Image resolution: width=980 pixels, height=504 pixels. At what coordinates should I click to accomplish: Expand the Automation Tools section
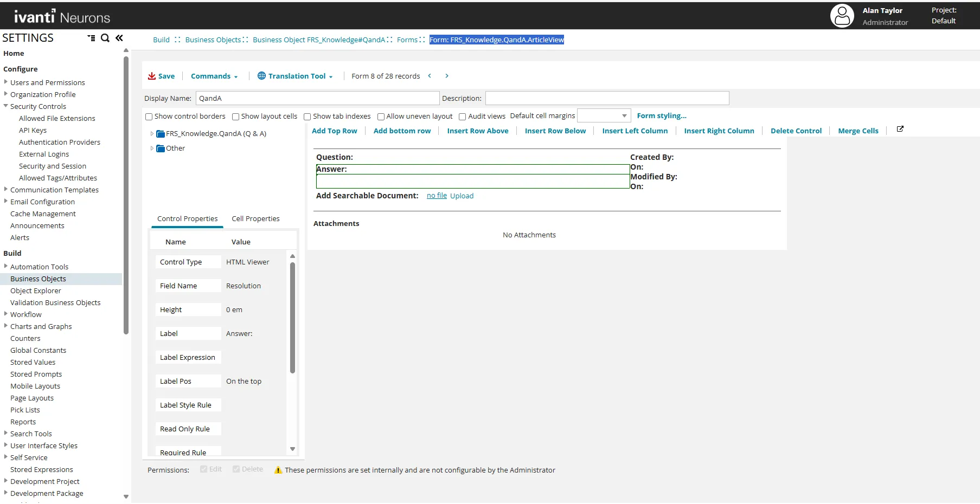[x=6, y=266]
